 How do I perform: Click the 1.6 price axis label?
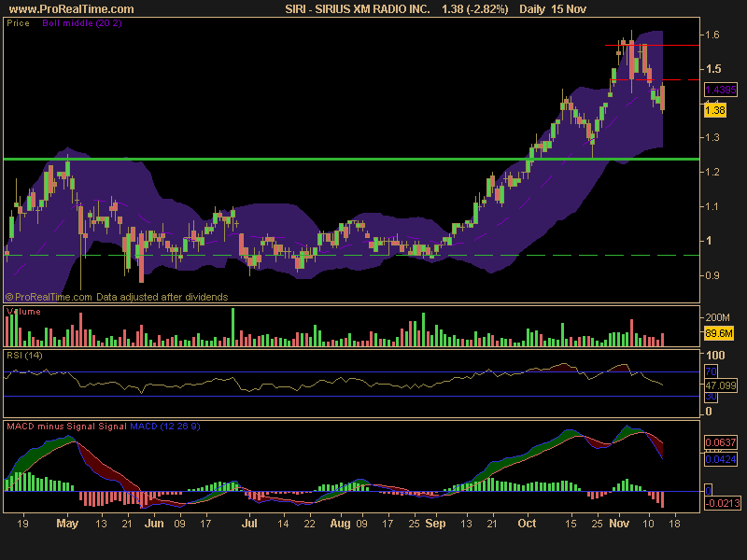712,35
